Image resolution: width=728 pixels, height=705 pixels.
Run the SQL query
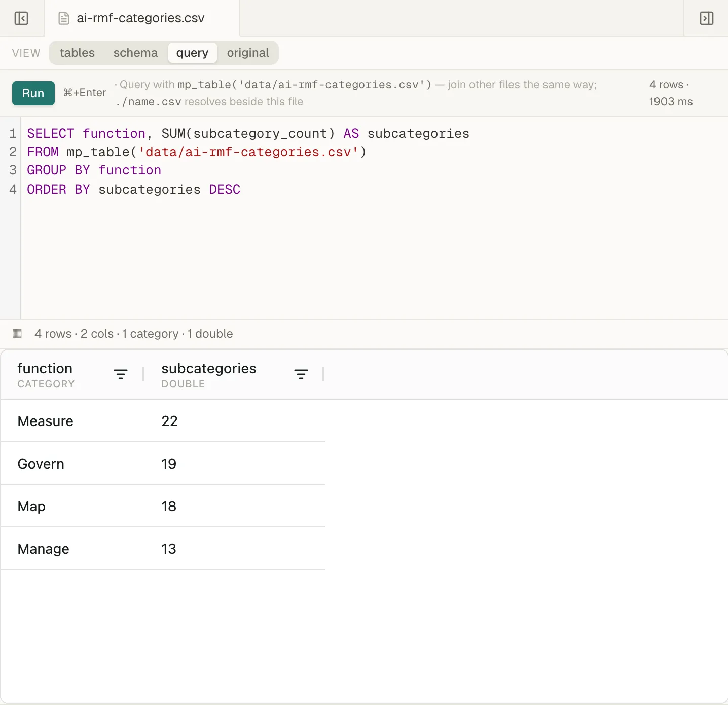[x=33, y=93]
